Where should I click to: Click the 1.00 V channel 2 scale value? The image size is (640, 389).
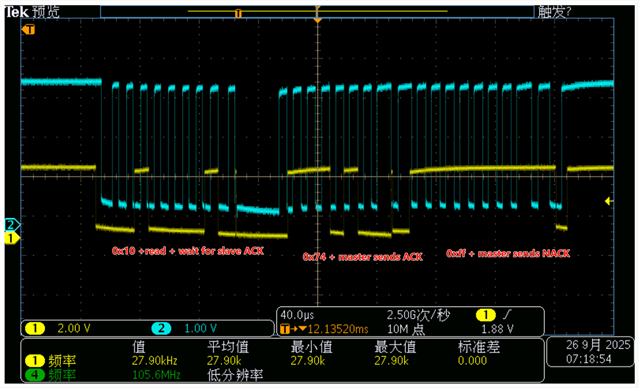pyautogui.click(x=200, y=328)
